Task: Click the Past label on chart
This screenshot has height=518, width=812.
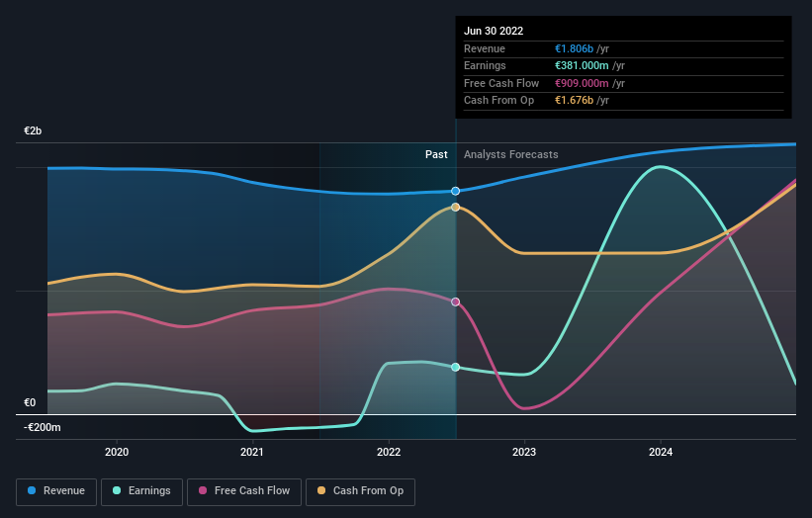Action: 436,154
